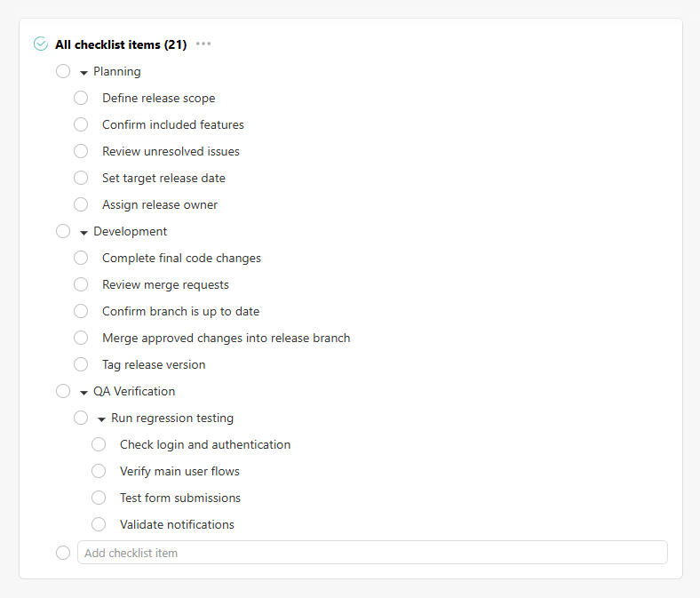The height and width of the screenshot is (598, 700).
Task: Check the Assign release owner circle
Action: [x=81, y=204]
